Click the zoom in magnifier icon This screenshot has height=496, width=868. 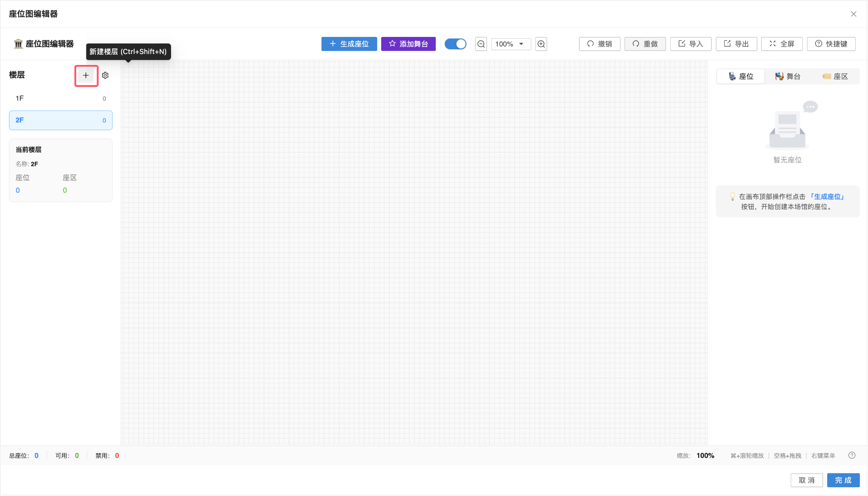(x=541, y=44)
